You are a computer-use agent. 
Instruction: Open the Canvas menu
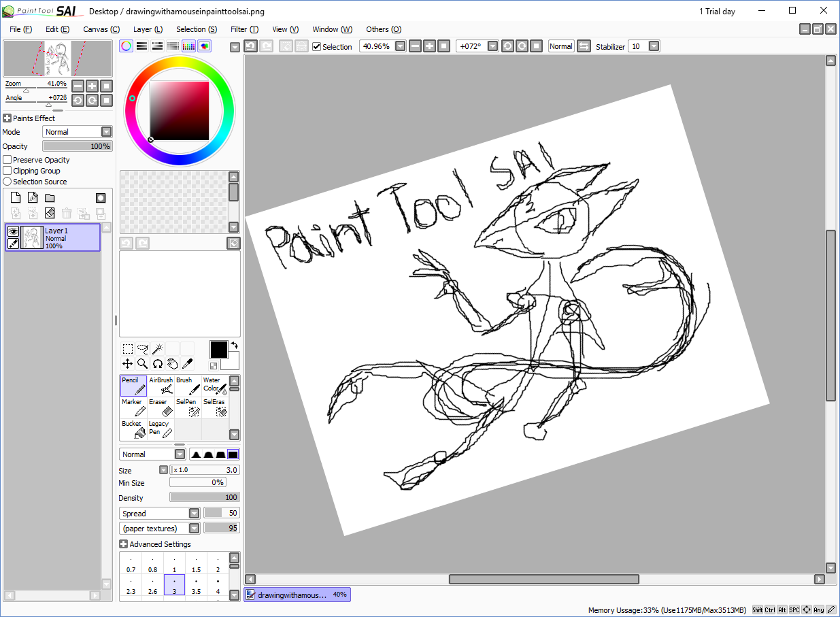101,29
